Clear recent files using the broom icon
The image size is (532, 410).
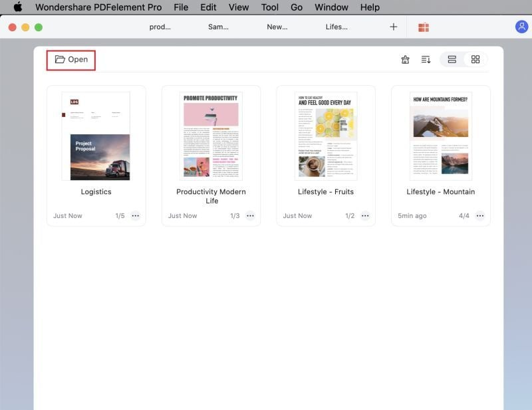tap(405, 59)
